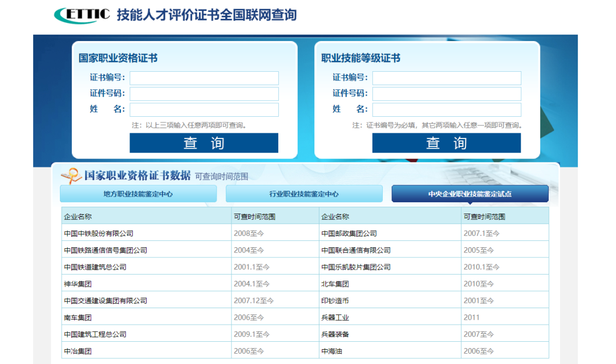The image size is (616, 364).
Task: Click the magnifier icon beside 国家职业资格证书数据
Action: 71,175
